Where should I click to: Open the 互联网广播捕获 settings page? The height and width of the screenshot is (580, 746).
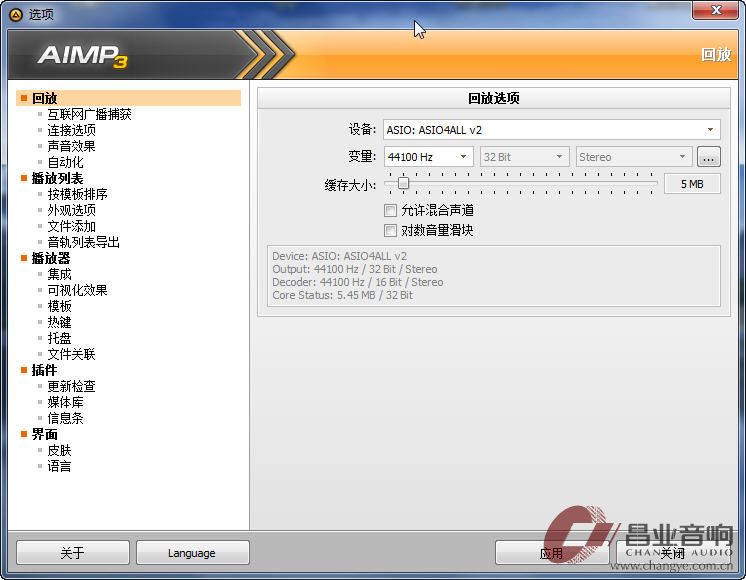click(89, 114)
